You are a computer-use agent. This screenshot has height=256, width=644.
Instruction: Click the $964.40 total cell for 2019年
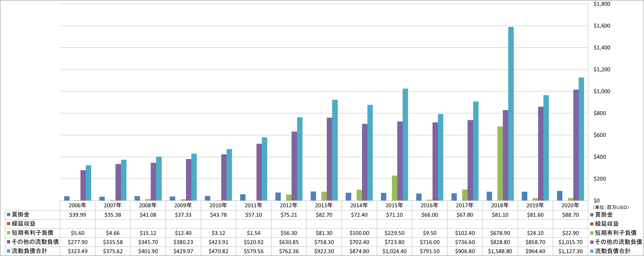click(535, 251)
